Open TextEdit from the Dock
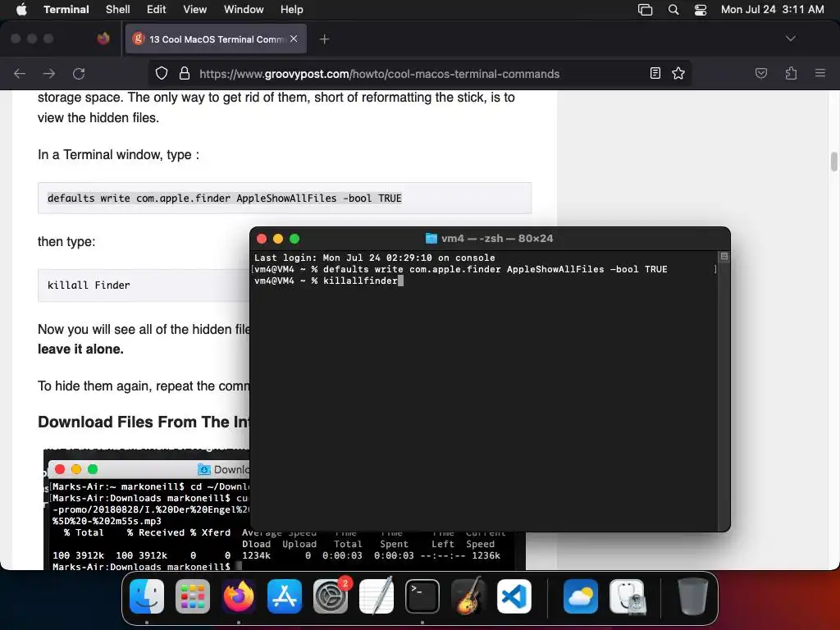The width and height of the screenshot is (840, 630). point(377,596)
